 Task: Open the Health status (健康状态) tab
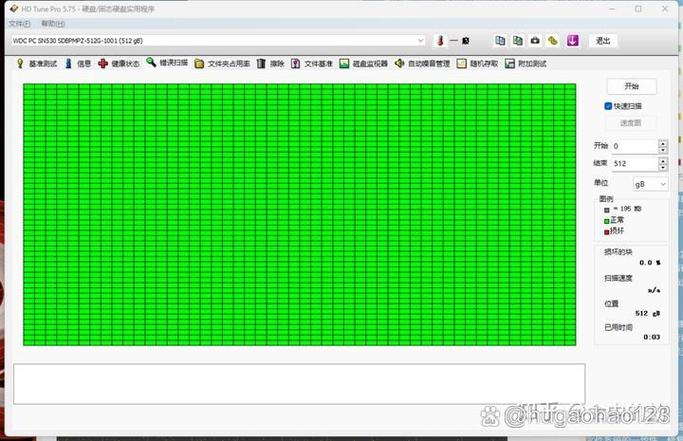pyautogui.click(x=118, y=64)
